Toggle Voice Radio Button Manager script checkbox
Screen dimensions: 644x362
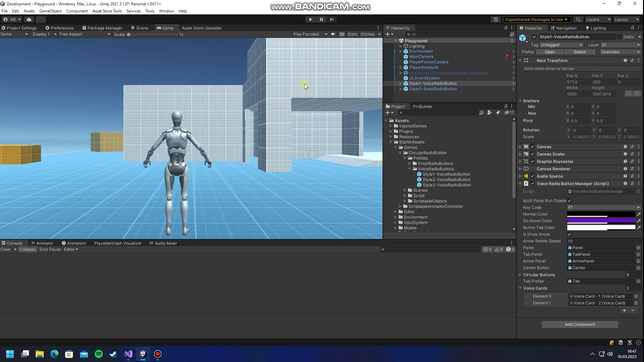coord(532,184)
